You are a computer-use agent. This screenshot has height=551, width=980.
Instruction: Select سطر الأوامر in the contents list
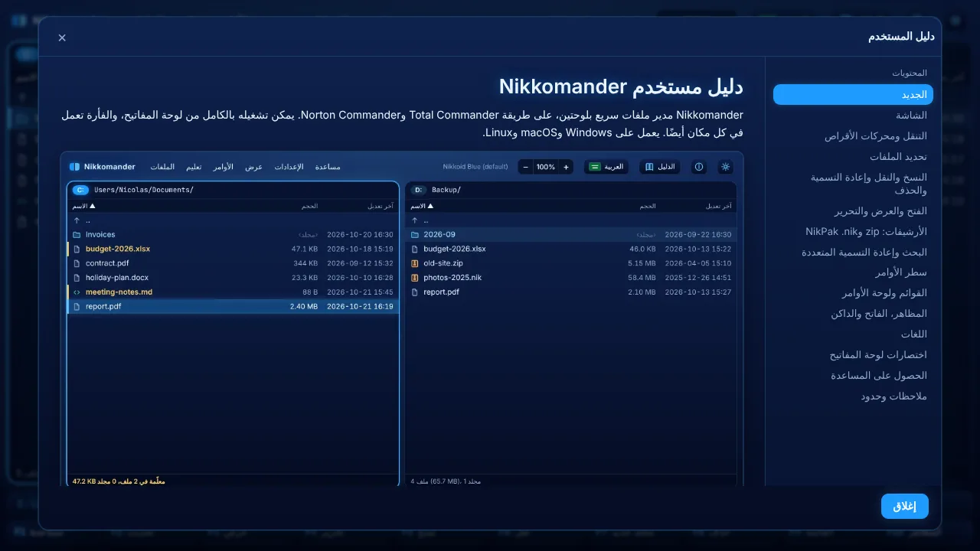coord(853,273)
